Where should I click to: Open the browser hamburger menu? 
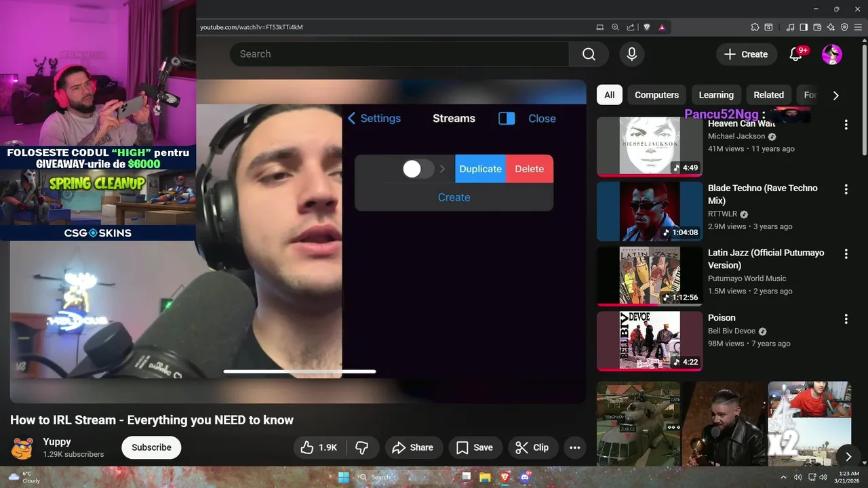[x=858, y=27]
